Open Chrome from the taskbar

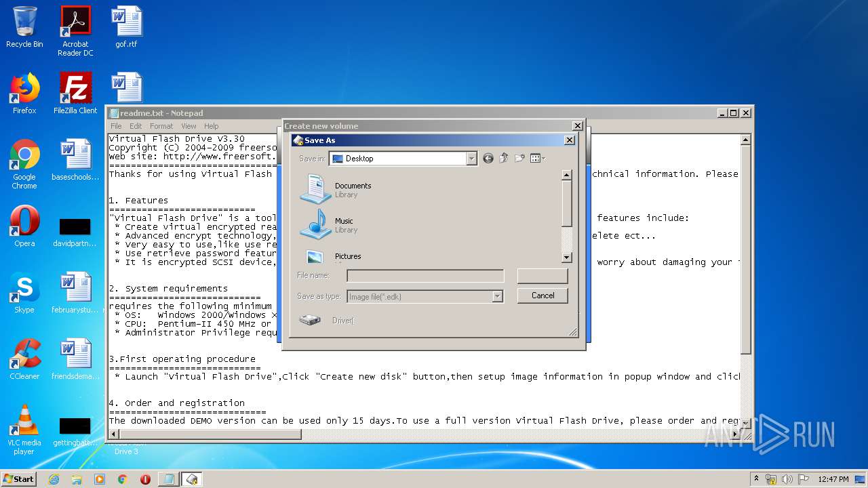click(x=123, y=479)
